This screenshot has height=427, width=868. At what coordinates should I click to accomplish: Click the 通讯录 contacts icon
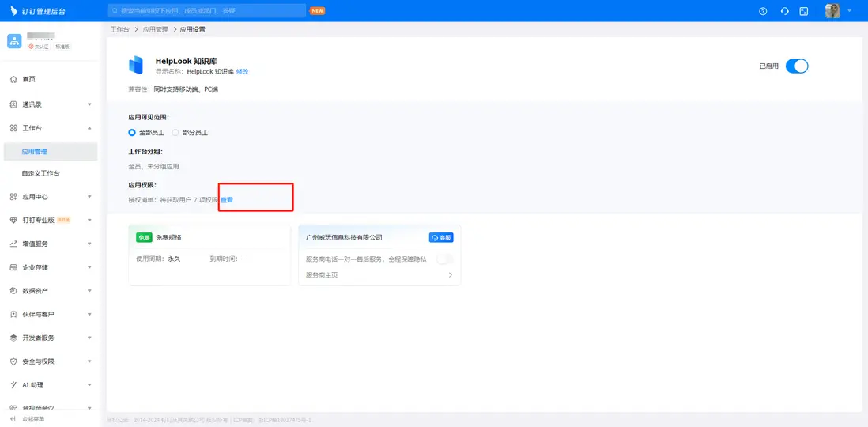pyautogui.click(x=14, y=104)
